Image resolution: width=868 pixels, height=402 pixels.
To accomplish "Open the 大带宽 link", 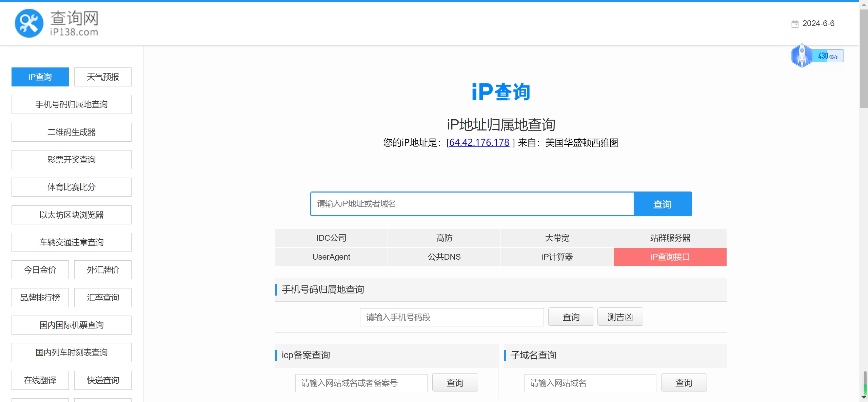I will point(557,238).
